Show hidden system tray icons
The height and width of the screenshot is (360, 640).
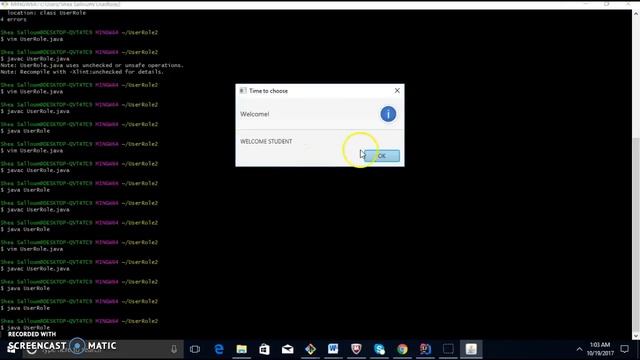pyautogui.click(x=579, y=349)
